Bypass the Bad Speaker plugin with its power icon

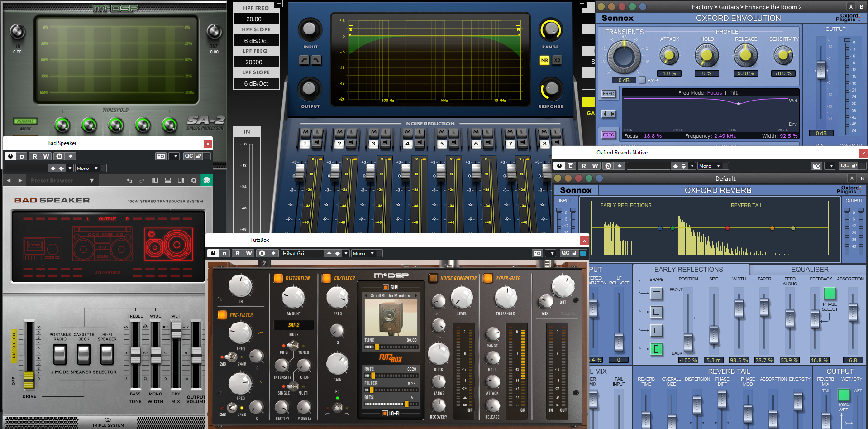(10, 156)
